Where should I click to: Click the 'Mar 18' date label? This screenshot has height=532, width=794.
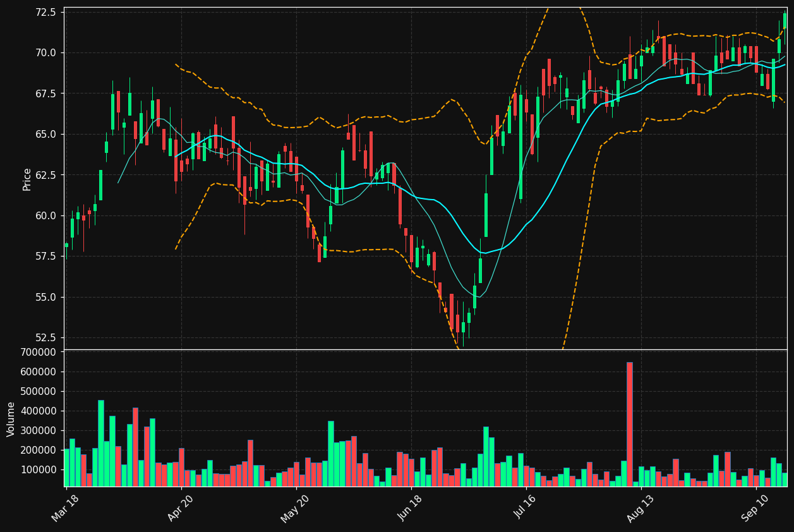coord(66,507)
